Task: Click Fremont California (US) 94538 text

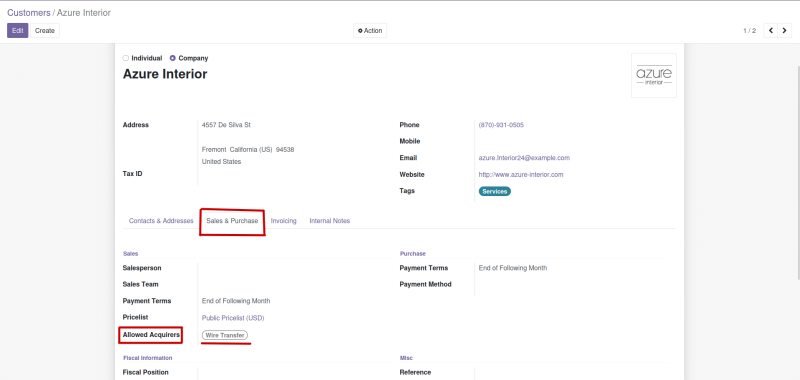Action: click(x=248, y=149)
